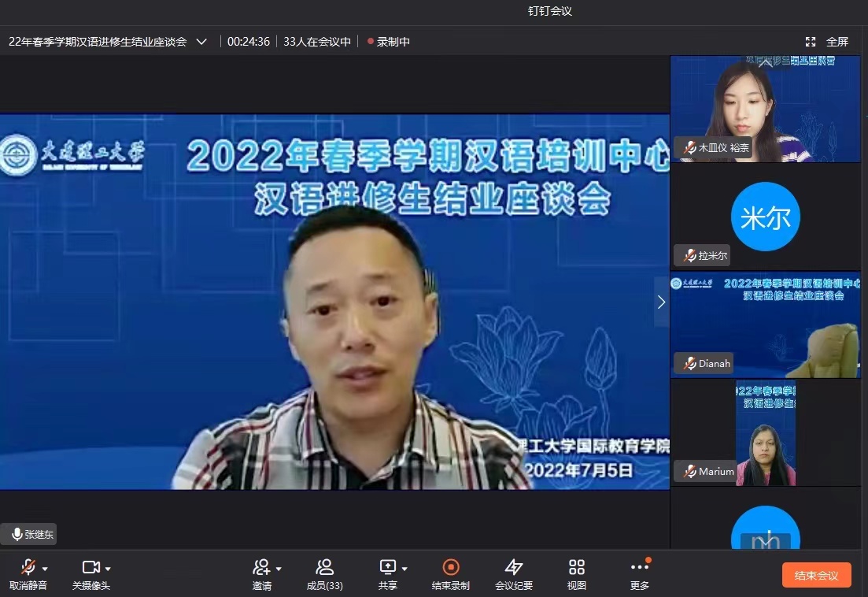Click the 取消静音 microphone icon

(28, 567)
